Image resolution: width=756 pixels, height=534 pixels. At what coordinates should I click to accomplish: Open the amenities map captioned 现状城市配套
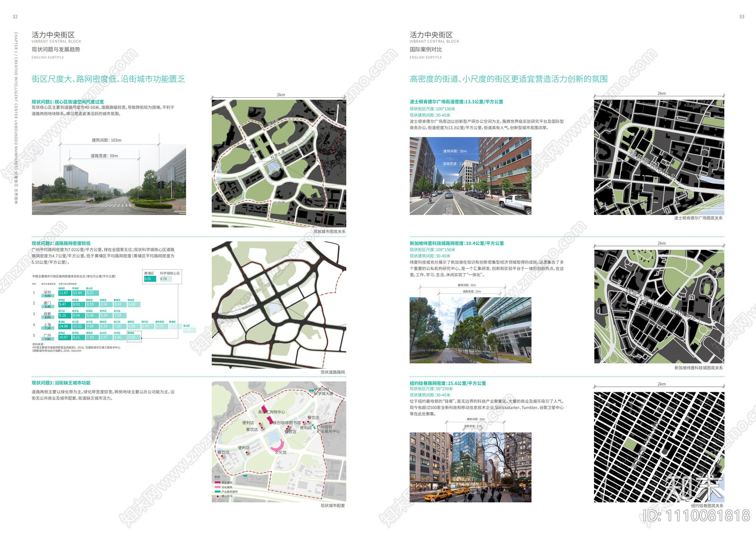pyautogui.click(x=279, y=442)
